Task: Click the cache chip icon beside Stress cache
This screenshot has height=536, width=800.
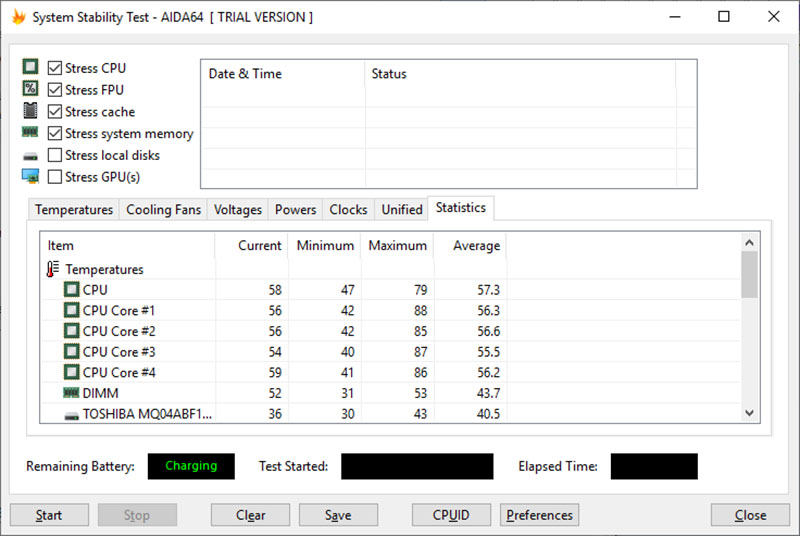Action: pos(30,110)
